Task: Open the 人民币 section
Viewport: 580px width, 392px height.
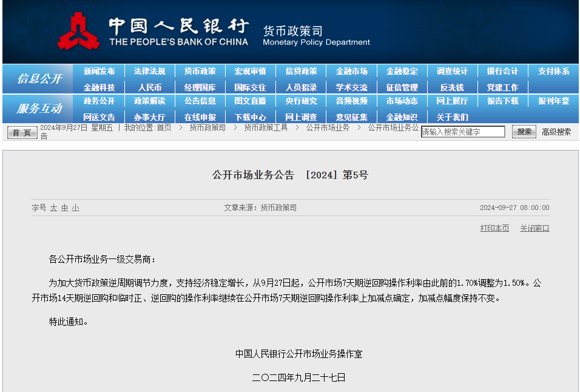Action: coord(149,87)
